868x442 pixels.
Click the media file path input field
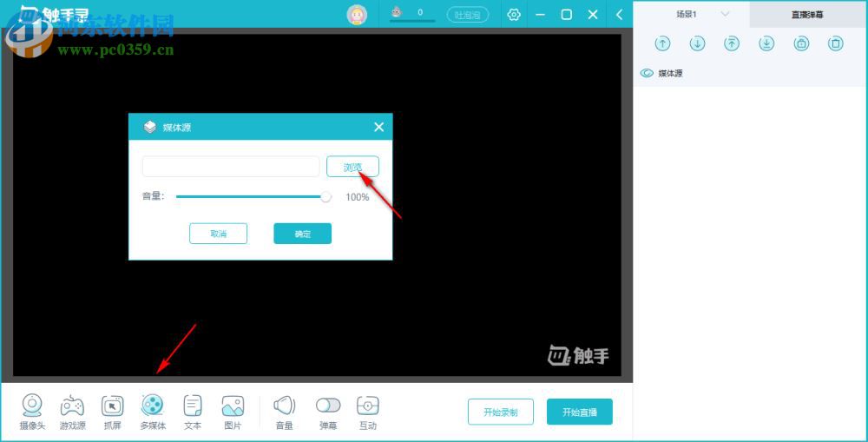pos(231,167)
